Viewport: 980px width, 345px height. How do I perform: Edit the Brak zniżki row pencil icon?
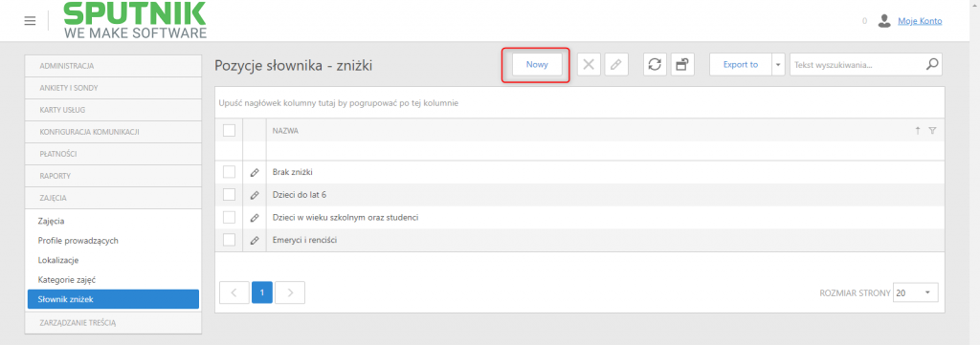(255, 172)
